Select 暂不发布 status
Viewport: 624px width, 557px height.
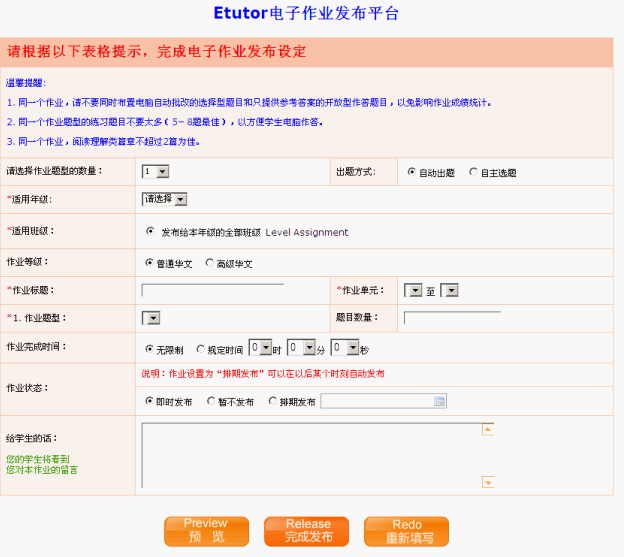pos(211,401)
